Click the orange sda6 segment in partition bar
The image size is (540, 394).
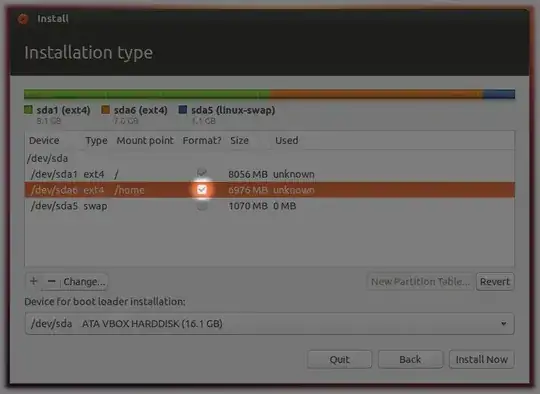[x=376, y=94]
